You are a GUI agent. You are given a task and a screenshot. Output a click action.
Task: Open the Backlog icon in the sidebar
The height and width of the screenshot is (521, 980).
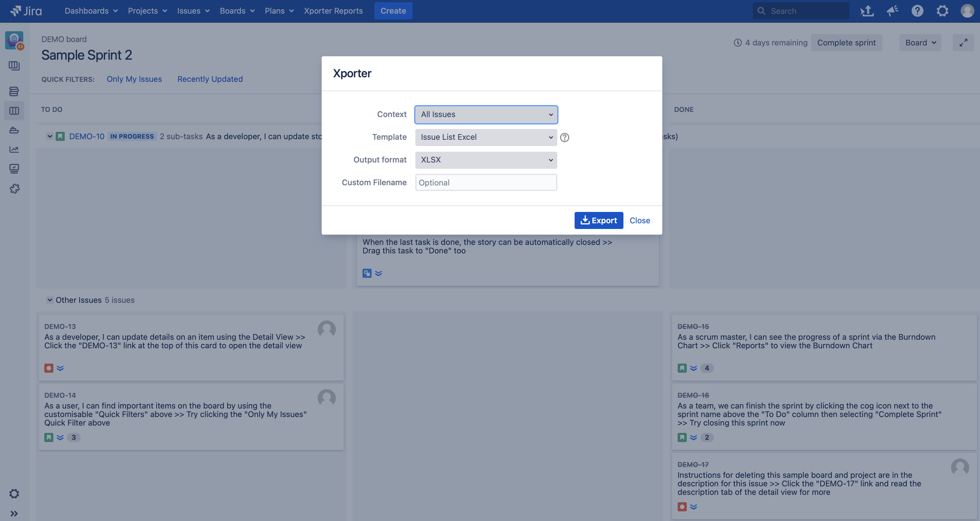(x=14, y=91)
